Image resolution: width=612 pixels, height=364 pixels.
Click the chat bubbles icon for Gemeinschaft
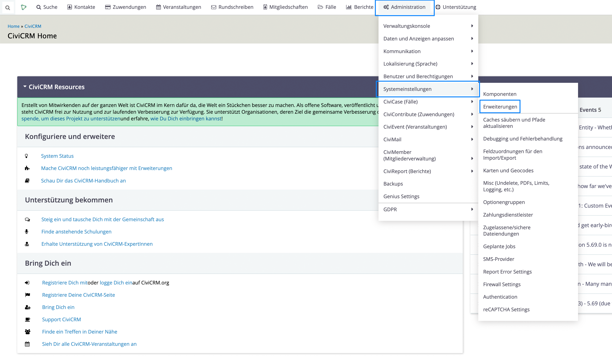27,219
